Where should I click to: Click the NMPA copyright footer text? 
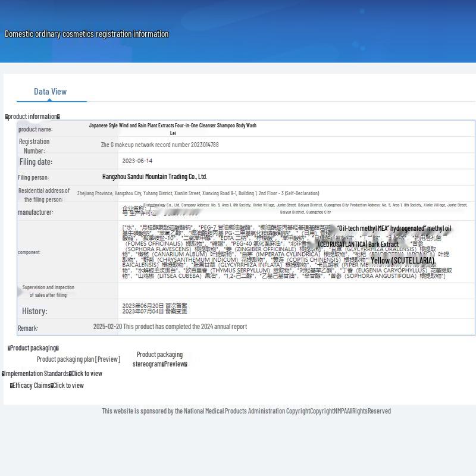pyautogui.click(x=246, y=411)
